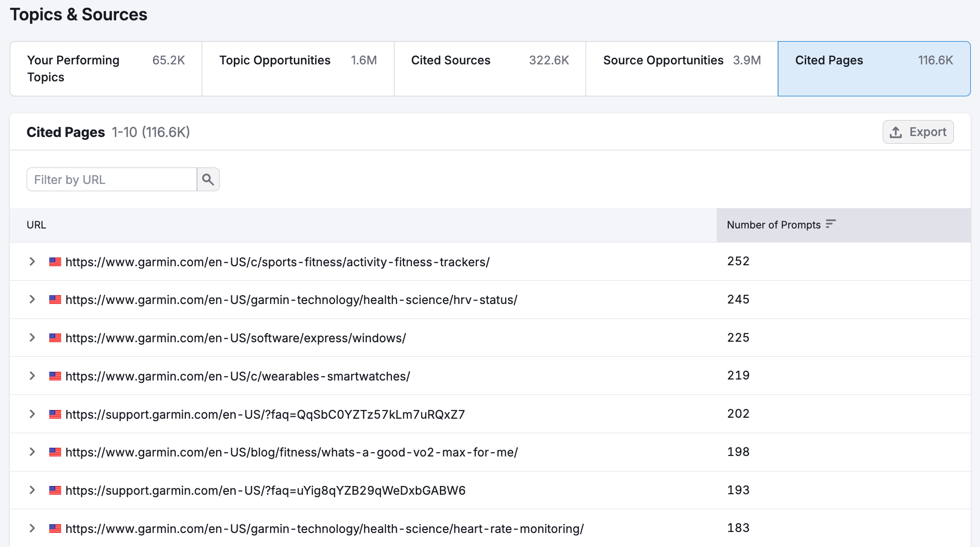Click US flag on vo2-max blog row
This screenshot has height=547, width=980.
point(55,452)
